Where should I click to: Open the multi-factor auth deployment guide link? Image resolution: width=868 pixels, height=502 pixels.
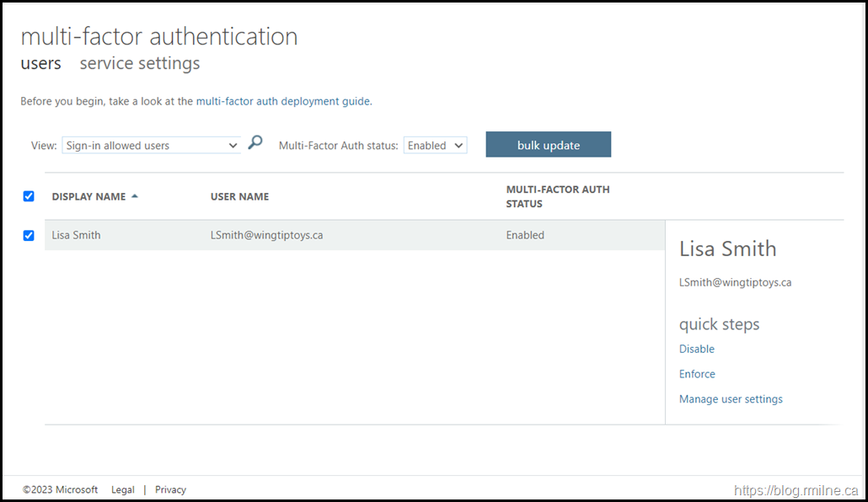tap(282, 101)
